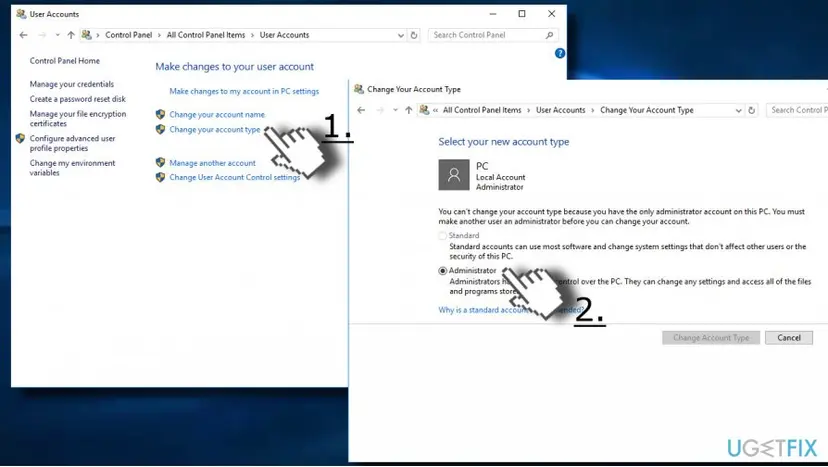The image size is (828, 467).
Task: Select User Accounts breadcrumb in left window
Action: [x=284, y=35]
